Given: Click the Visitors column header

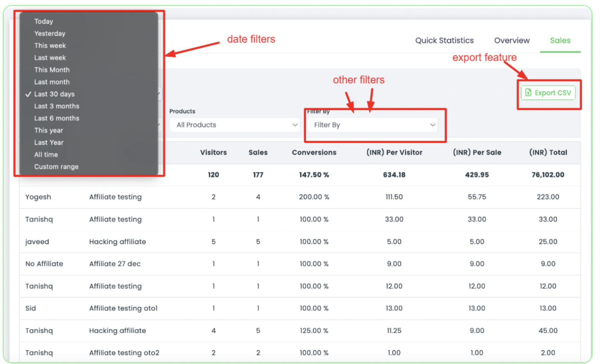Looking at the screenshot, I should (x=213, y=153).
